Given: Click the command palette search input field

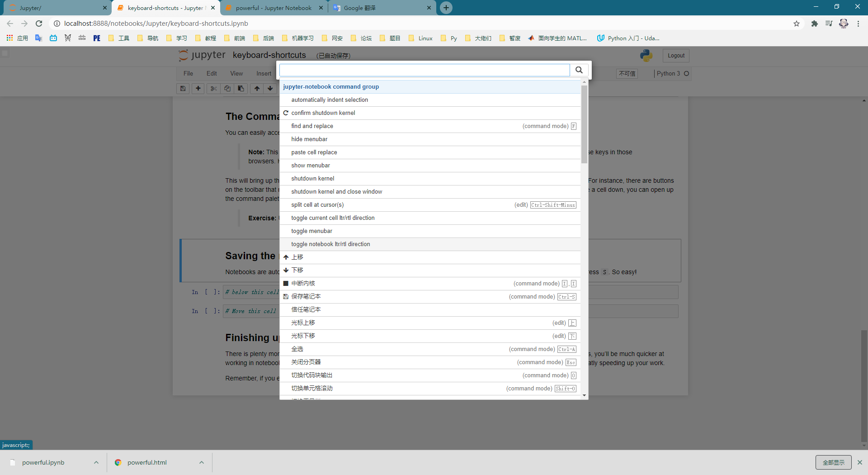Looking at the screenshot, I should tap(425, 70).
